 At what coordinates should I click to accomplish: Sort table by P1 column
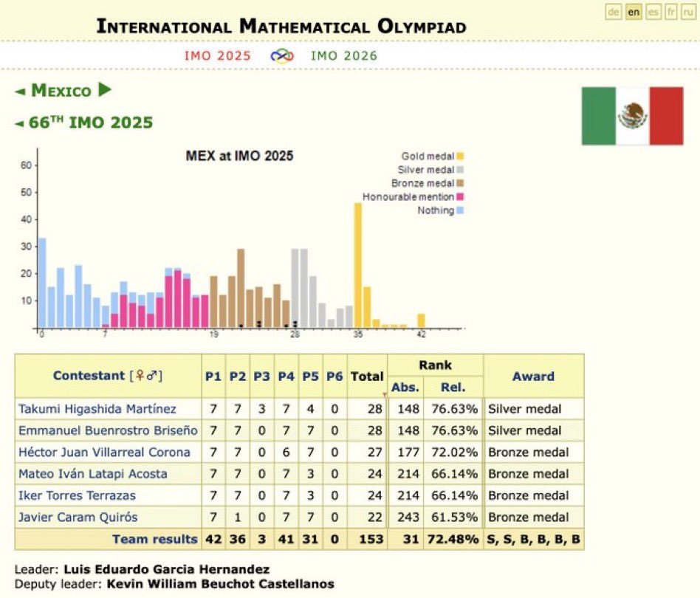[x=213, y=377]
